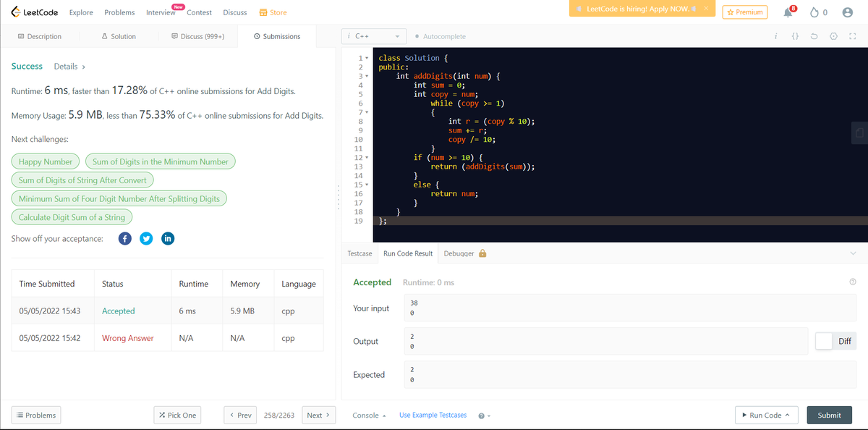Open Calculate Digit Sum of a String
The image size is (868, 430).
tap(72, 217)
